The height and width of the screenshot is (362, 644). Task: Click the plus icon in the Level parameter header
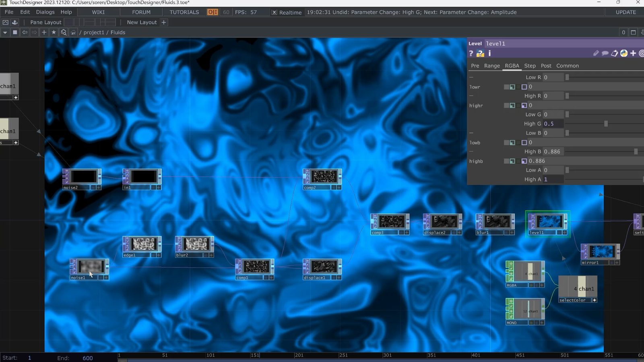coord(633,53)
